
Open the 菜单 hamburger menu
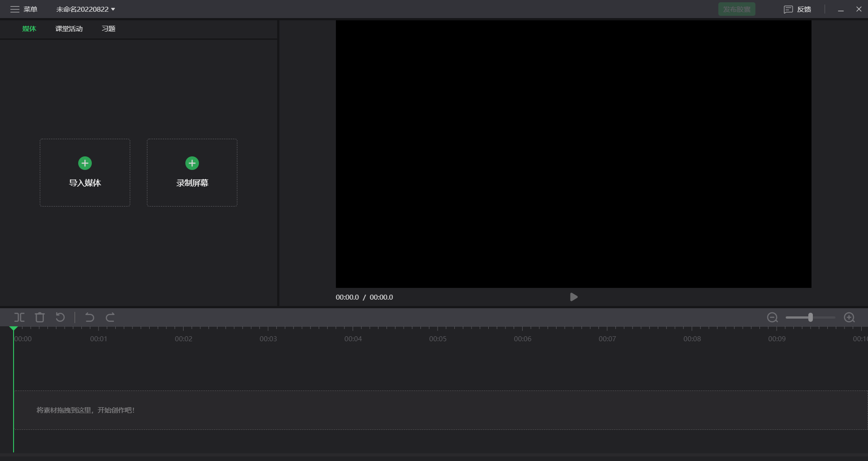24,9
